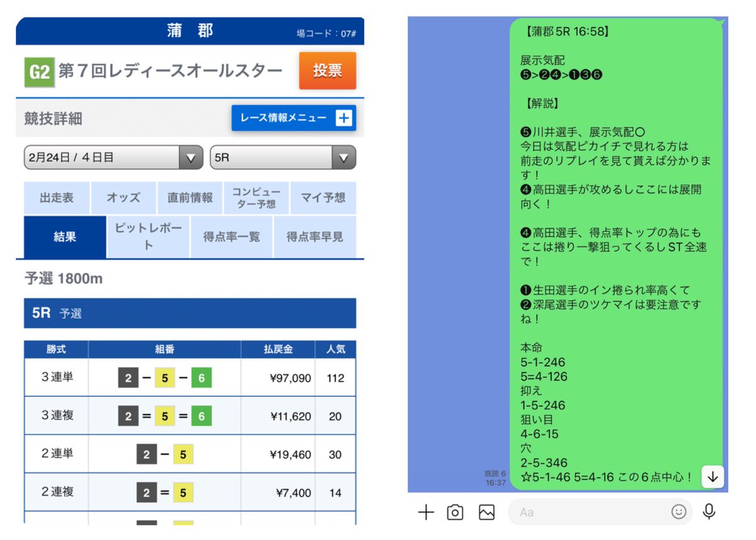This screenshot has width=756, height=540.
Task: Click the 4-6-15 prediction line
Action: point(539,434)
